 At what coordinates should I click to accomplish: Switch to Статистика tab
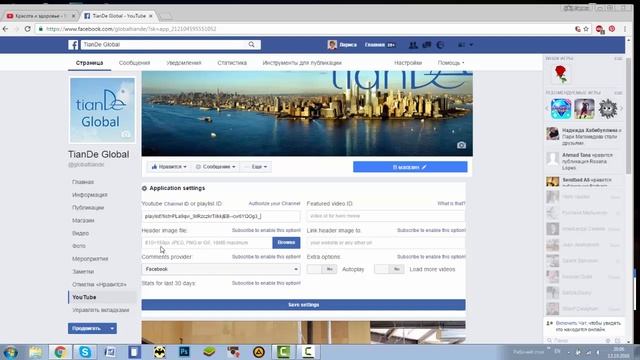[232, 63]
